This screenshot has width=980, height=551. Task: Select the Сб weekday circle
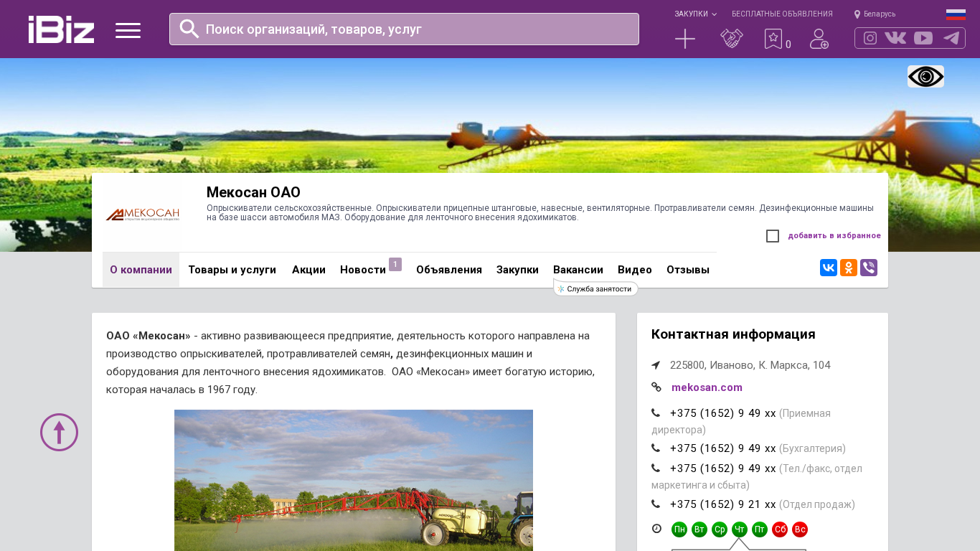[x=780, y=529]
